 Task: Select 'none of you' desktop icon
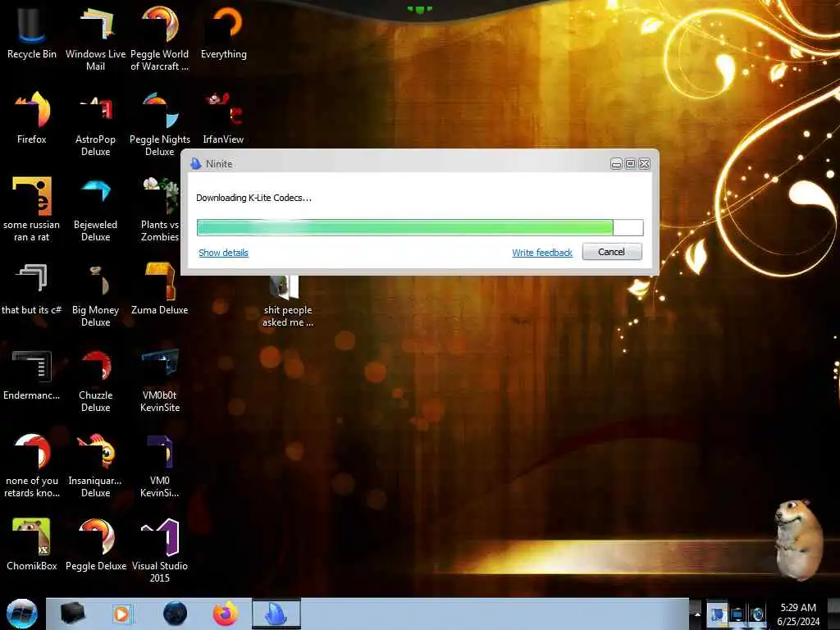pos(31,465)
